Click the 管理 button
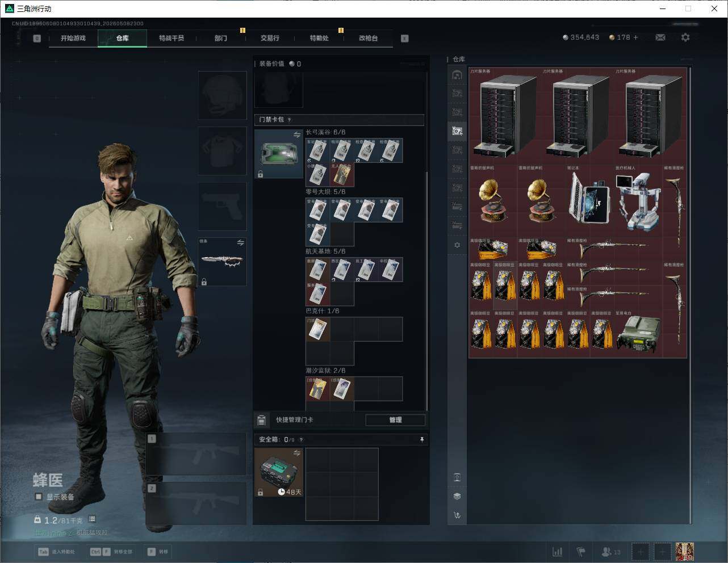The height and width of the screenshot is (563, 728). (x=395, y=420)
